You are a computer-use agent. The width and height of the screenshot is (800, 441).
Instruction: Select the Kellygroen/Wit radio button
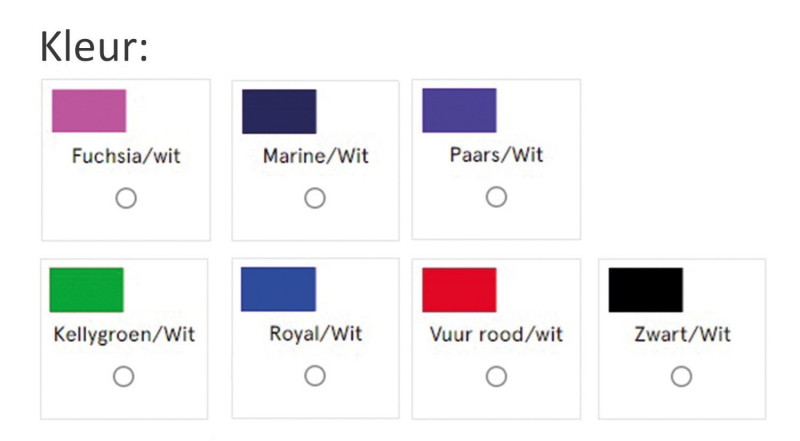tap(124, 377)
